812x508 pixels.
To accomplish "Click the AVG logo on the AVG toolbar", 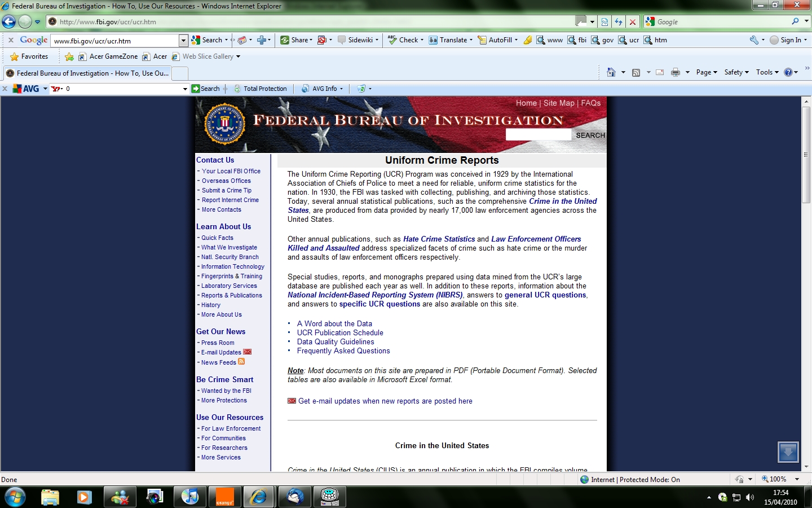I will (x=27, y=89).
